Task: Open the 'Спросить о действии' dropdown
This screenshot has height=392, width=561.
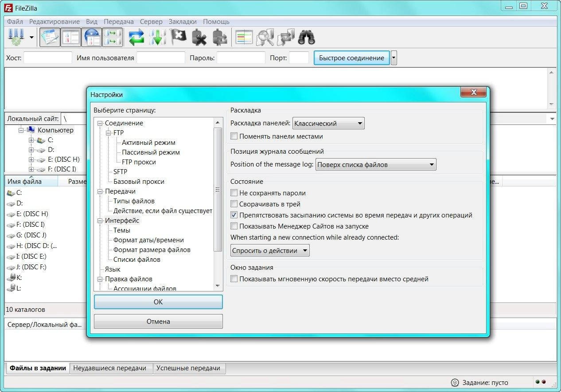Action: tap(270, 250)
